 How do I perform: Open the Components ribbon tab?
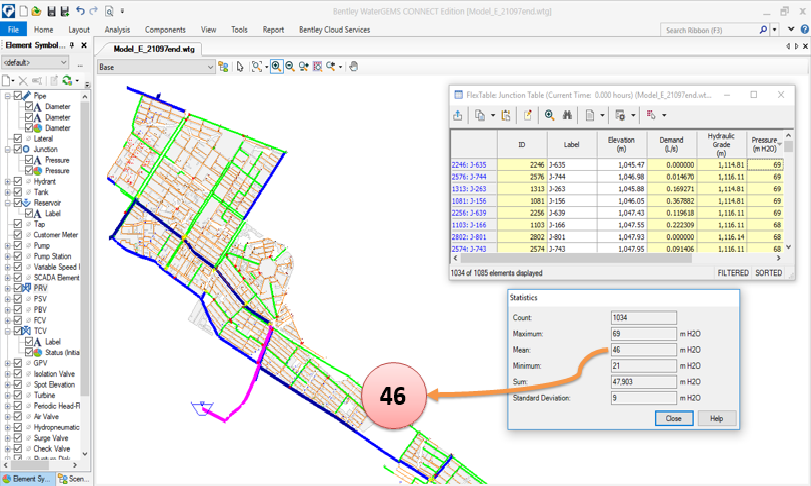point(165,29)
